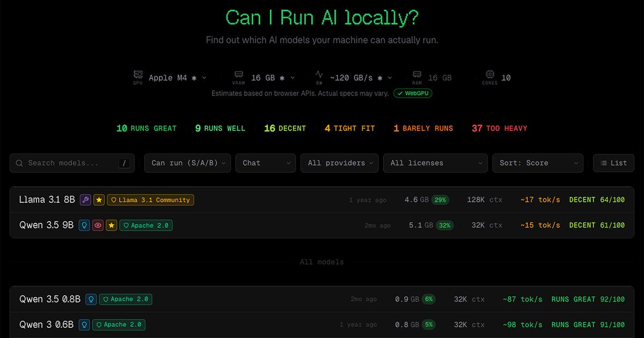Click the bandwidth pulse icon
The height and width of the screenshot is (338, 644).
319,75
